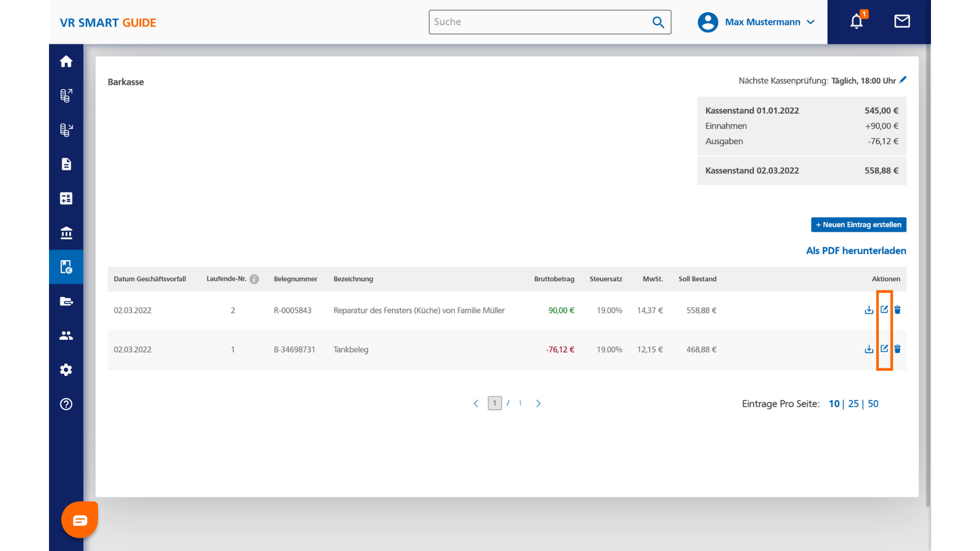The width and height of the screenshot is (980, 551).
Task: Select the Barkasse cash register sidebar icon
Action: coord(66,267)
